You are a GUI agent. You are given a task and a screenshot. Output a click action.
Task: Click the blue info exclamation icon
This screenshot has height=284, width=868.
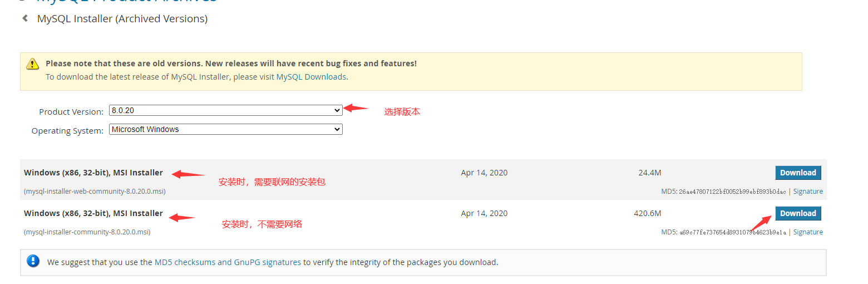point(33,261)
